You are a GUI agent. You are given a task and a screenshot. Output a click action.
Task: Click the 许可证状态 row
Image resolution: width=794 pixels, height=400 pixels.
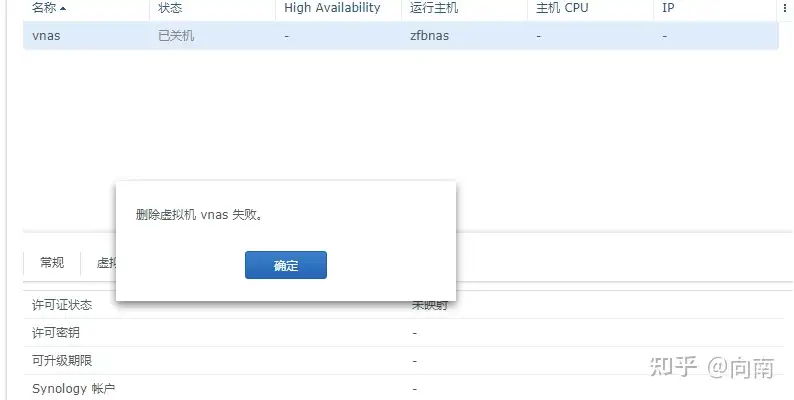[404, 305]
